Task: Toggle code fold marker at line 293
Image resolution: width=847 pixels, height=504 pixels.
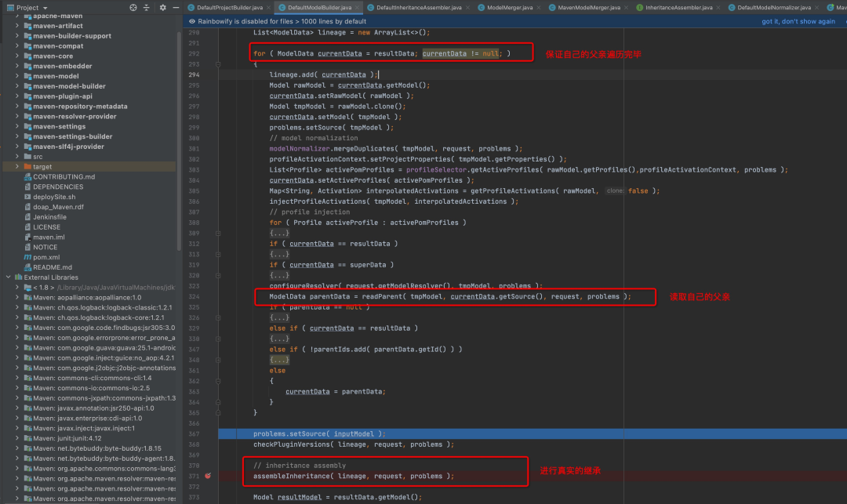Action: click(x=217, y=64)
